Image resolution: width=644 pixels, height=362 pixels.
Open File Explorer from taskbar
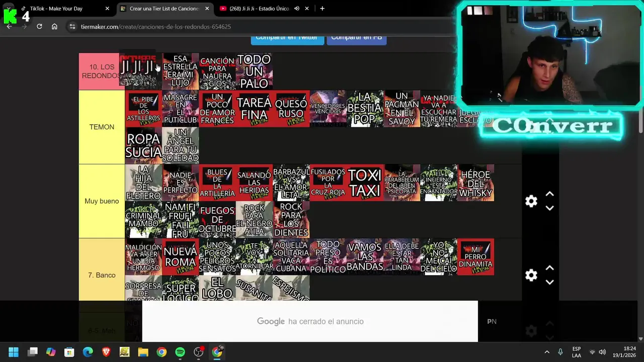(x=143, y=352)
